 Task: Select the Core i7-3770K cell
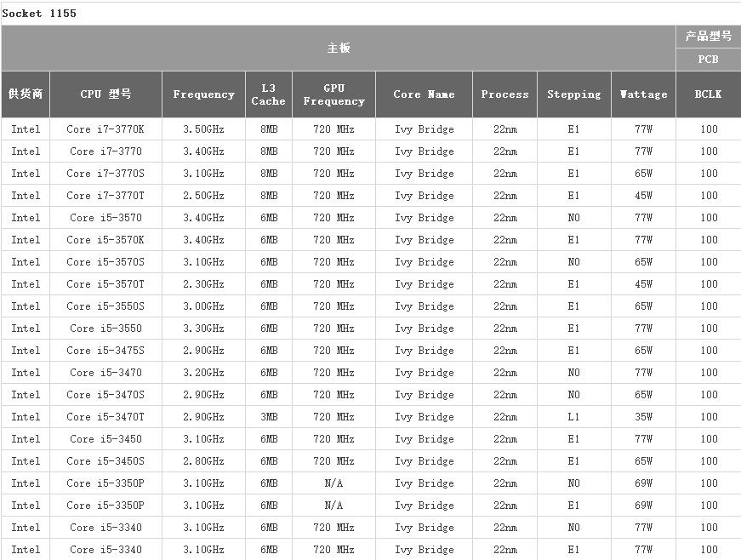[105, 129]
